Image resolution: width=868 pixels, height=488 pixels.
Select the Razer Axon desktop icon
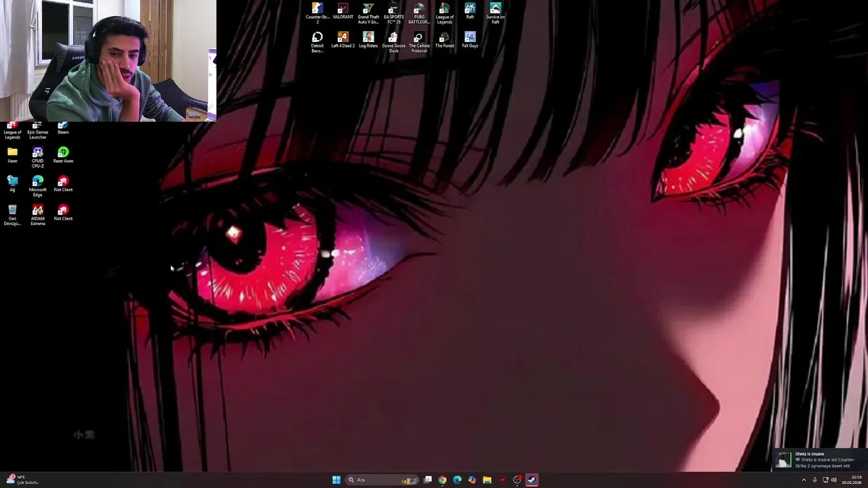click(x=63, y=155)
